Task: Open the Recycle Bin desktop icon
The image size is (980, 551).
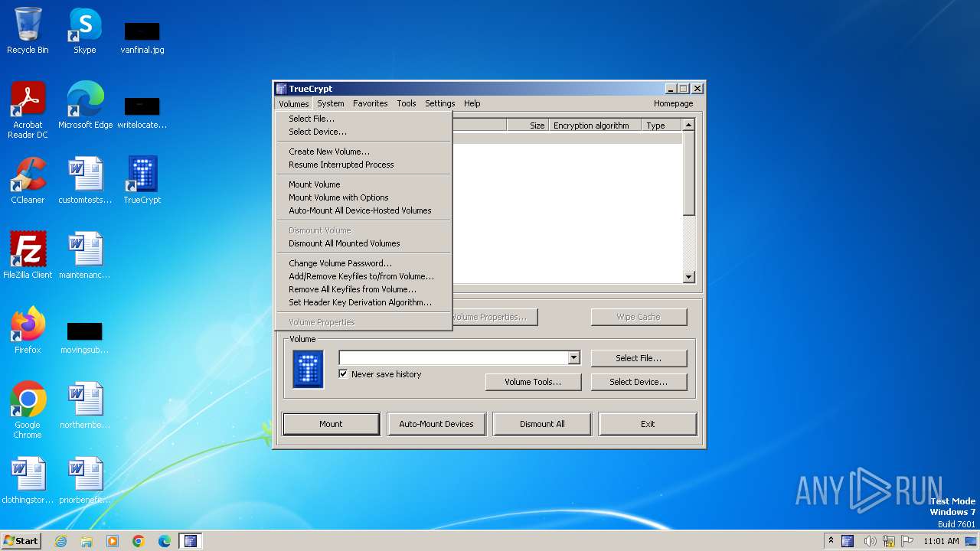Action: pyautogui.click(x=28, y=31)
